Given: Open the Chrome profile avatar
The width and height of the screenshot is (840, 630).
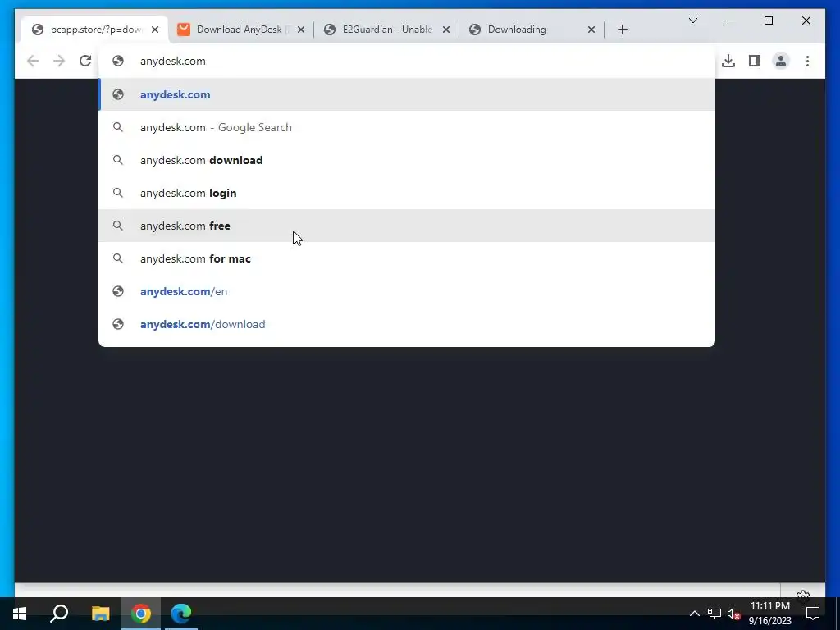Looking at the screenshot, I should point(781,61).
